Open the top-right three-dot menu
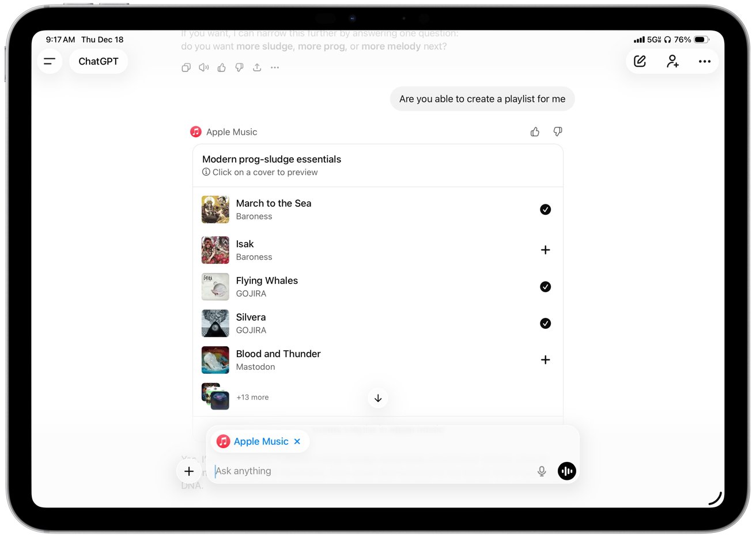 click(x=705, y=61)
